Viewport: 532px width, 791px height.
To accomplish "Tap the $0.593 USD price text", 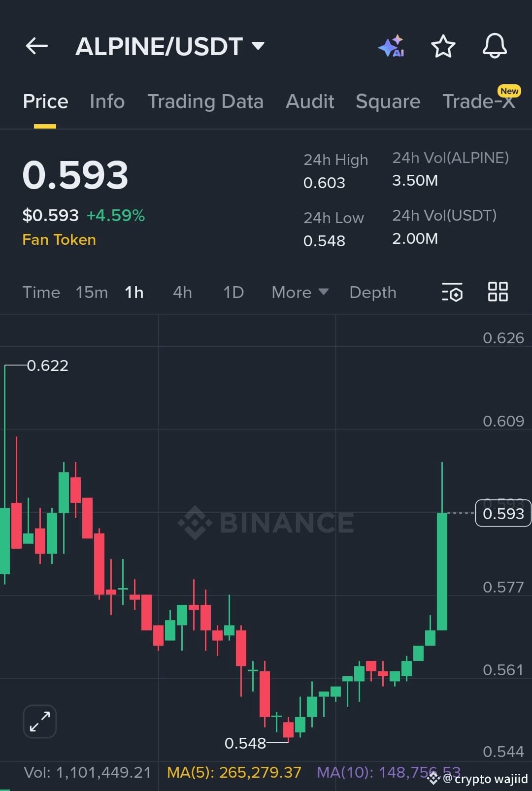I will pos(50,216).
